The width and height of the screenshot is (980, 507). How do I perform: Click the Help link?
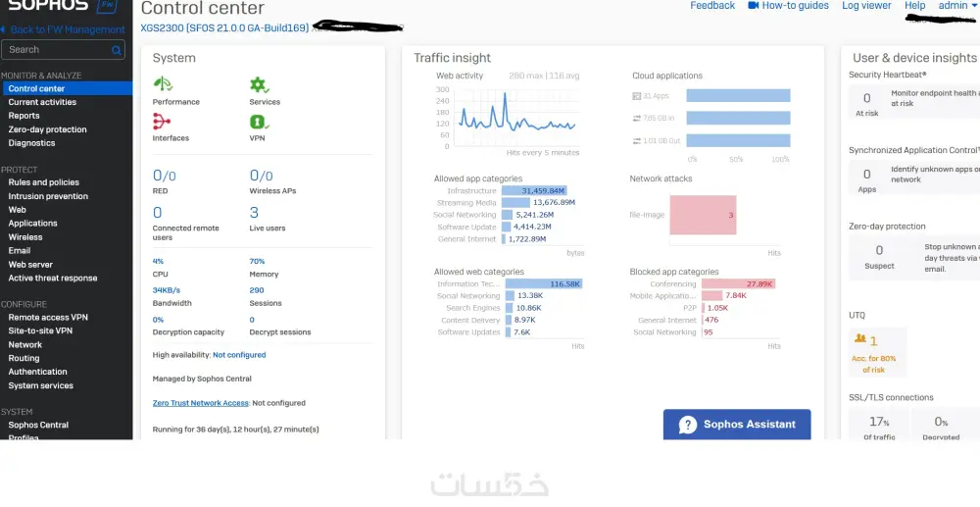coord(915,6)
